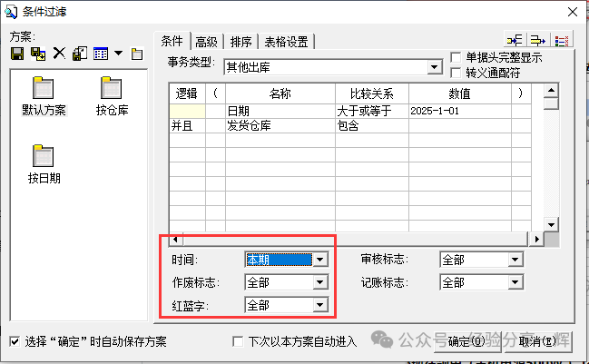Expand the 审核标志 combo box
Viewport: 589px width, 364px height.
click(x=515, y=260)
